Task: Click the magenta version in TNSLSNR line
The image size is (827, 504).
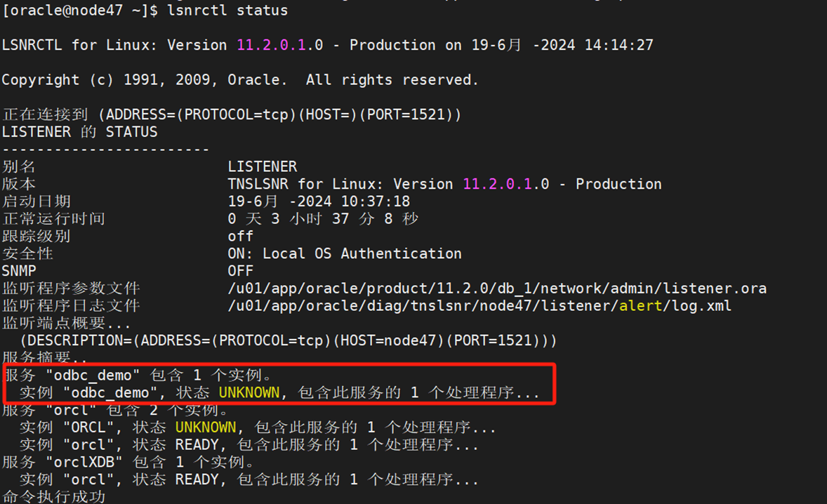Action: click(x=497, y=184)
